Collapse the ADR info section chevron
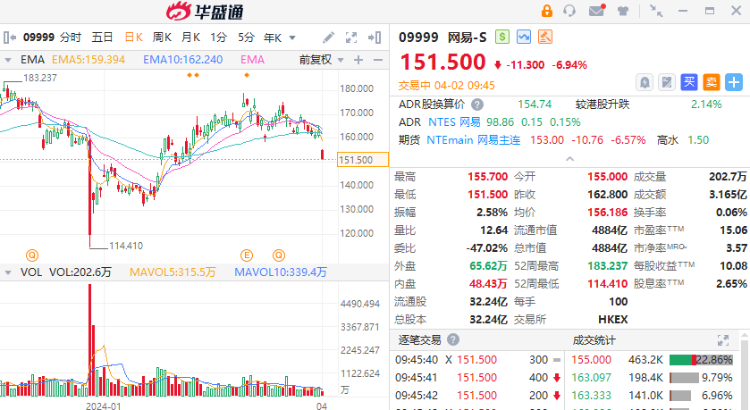Viewport: 750px width, 410px height. (570, 159)
